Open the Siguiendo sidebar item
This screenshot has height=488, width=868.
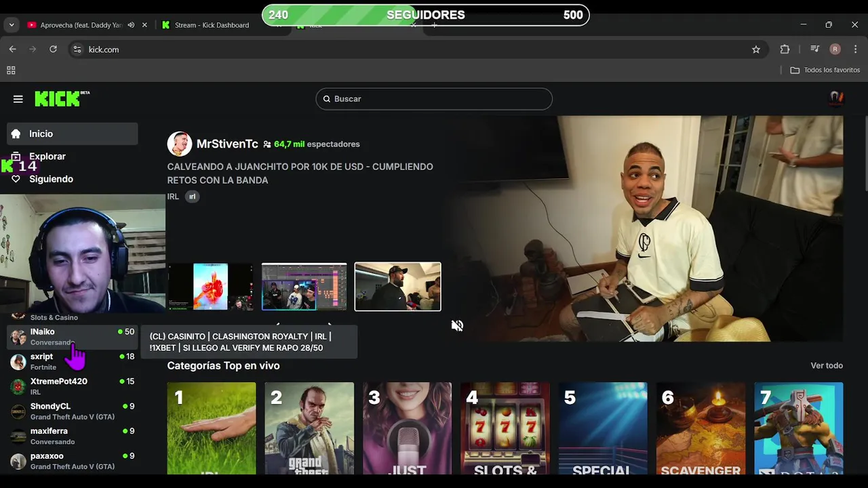coord(51,179)
